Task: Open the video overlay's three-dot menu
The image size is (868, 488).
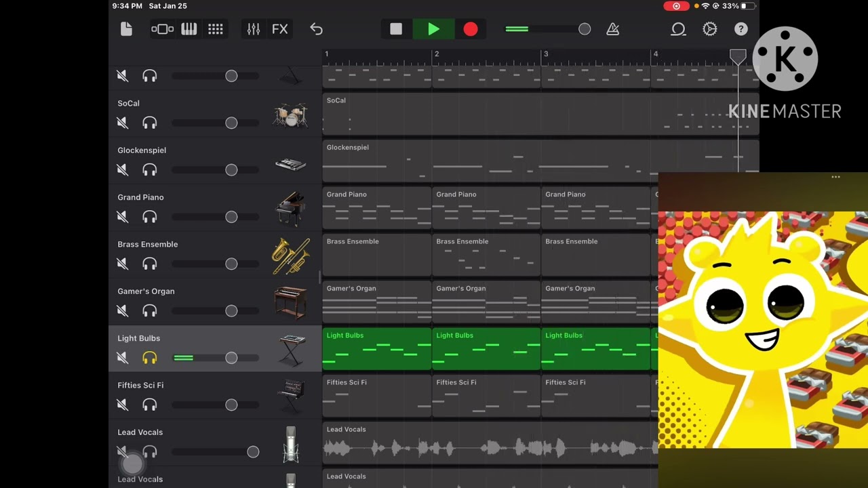Action: click(835, 177)
